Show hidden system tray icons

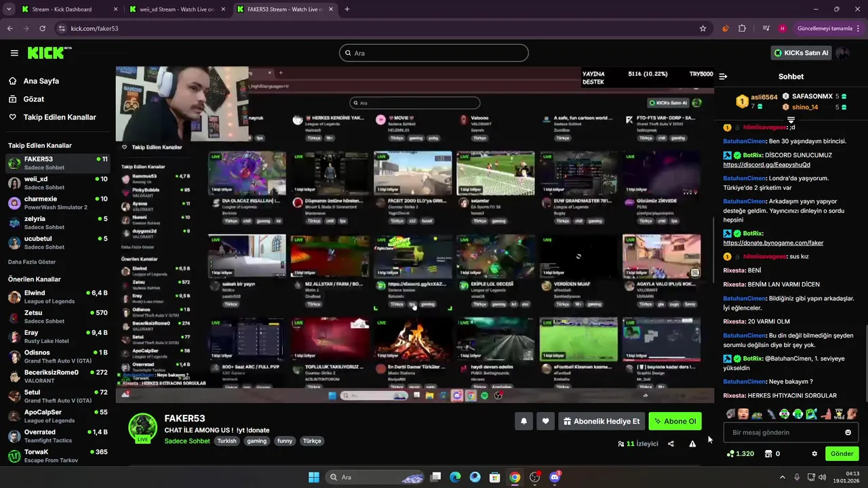(x=782, y=477)
